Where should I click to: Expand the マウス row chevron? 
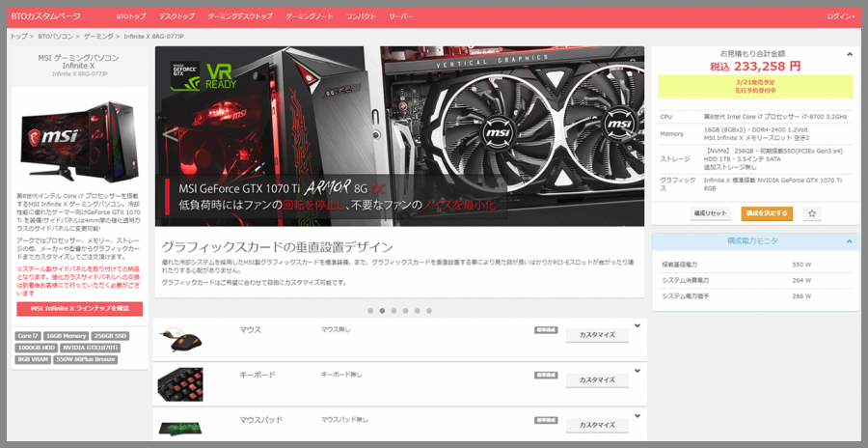click(637, 326)
